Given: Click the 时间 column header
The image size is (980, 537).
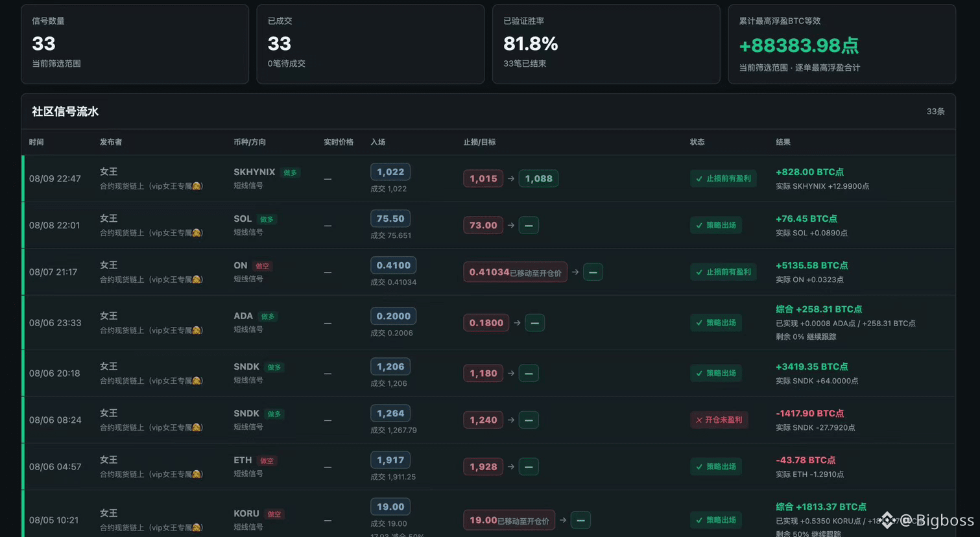Looking at the screenshot, I should 36,142.
